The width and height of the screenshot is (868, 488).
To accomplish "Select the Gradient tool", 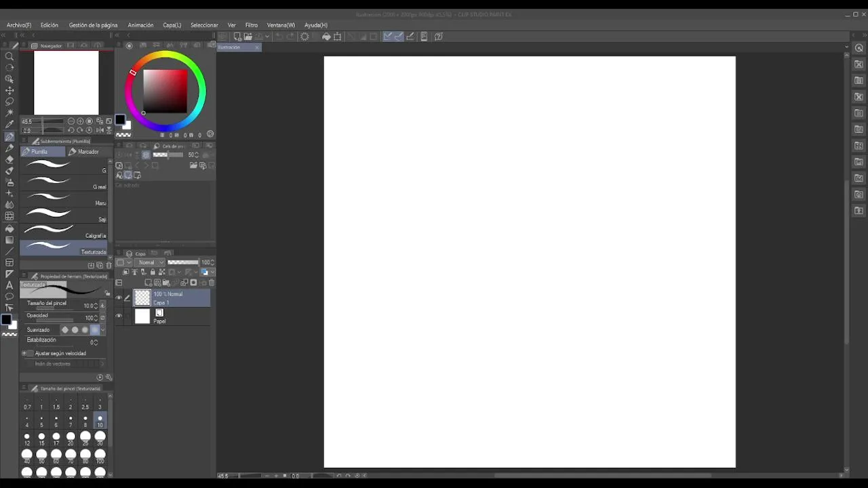I will pyautogui.click(x=9, y=240).
